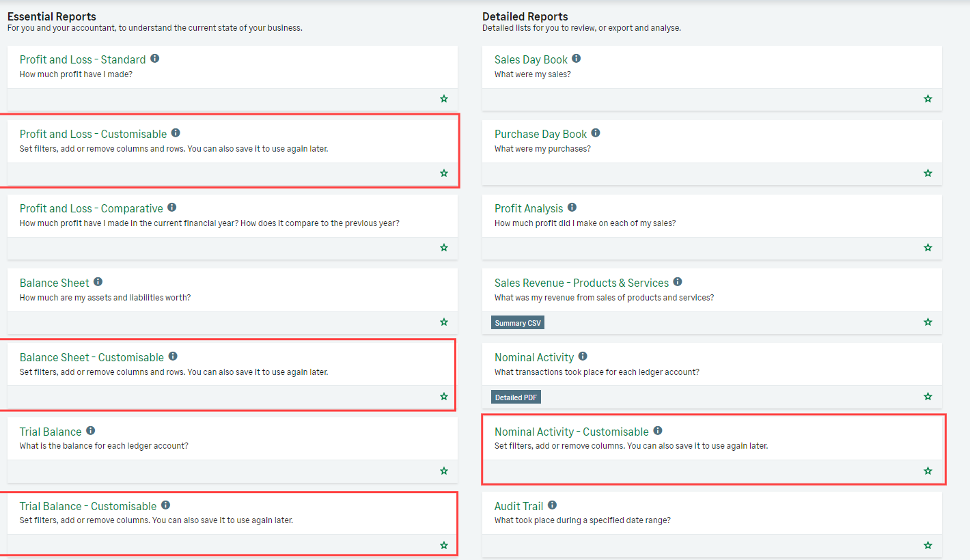Open the Sales Day Book report
Screen dimensions: 970x560
(x=531, y=59)
